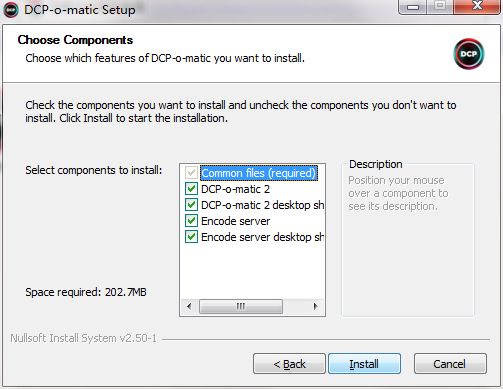Click the disabled Common files checkbox
Image resolution: width=503 pixels, height=389 pixels.
(x=191, y=173)
